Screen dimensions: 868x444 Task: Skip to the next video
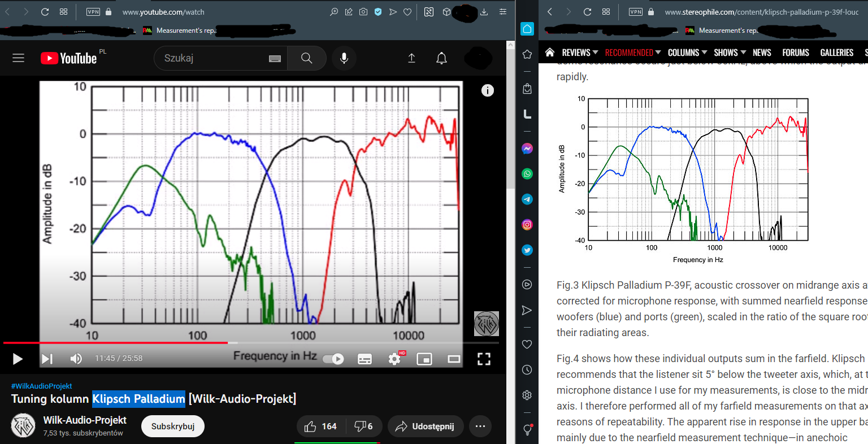coord(47,359)
